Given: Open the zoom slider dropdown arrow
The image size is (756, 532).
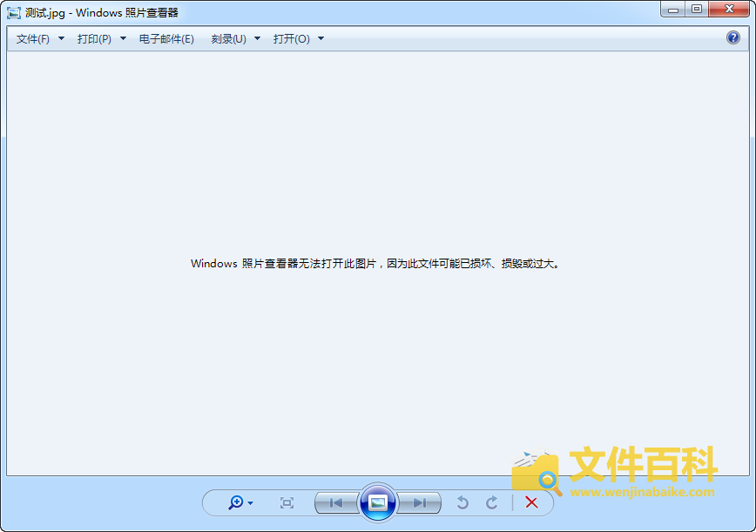Looking at the screenshot, I should [x=250, y=503].
